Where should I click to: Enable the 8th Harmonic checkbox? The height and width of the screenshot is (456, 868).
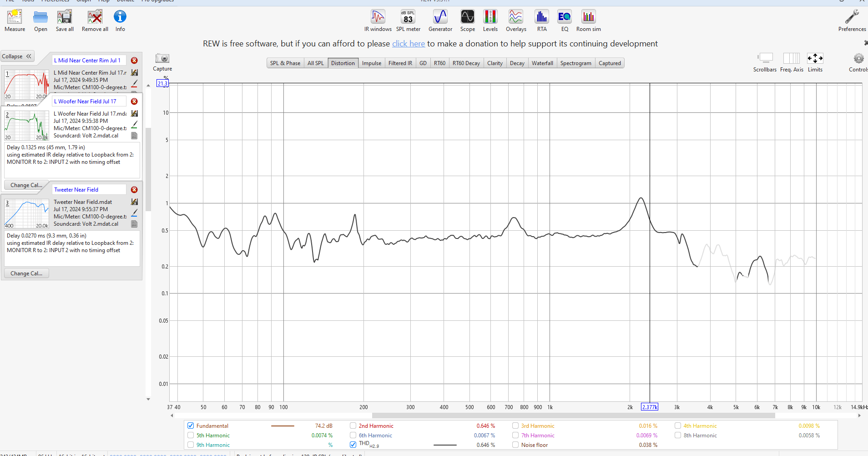tap(678, 436)
